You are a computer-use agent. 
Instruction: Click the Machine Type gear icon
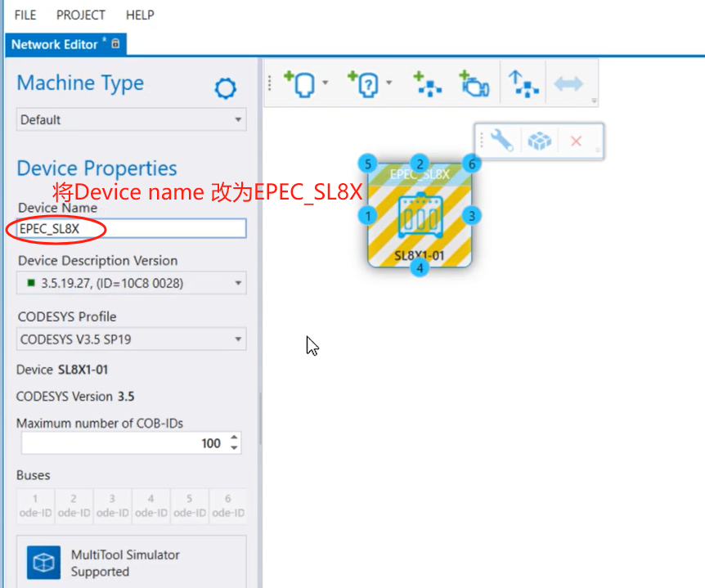click(226, 88)
